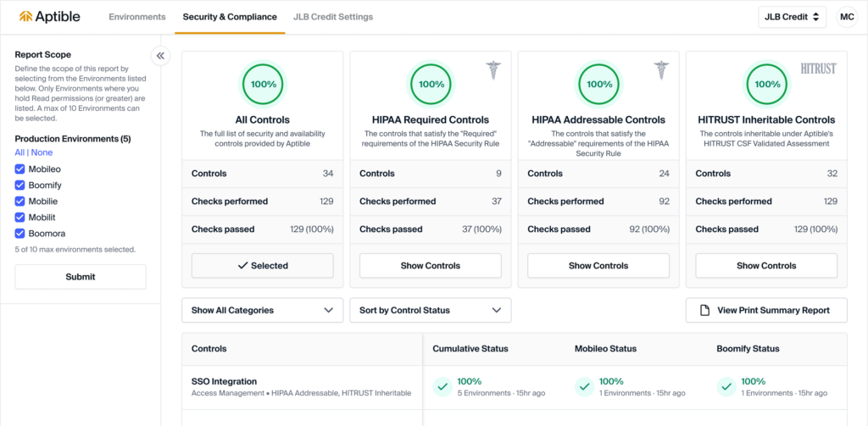Click the All Controls 100% progress ring
The image size is (868, 426).
tap(263, 84)
